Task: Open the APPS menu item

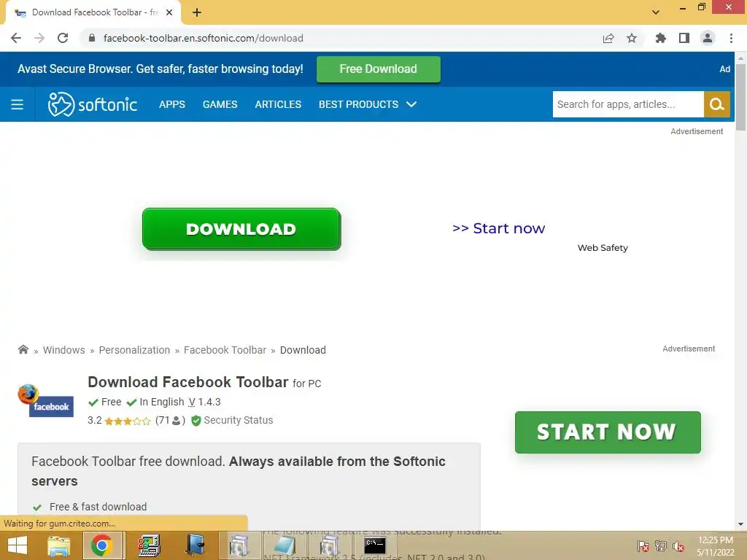Action: pos(172,104)
